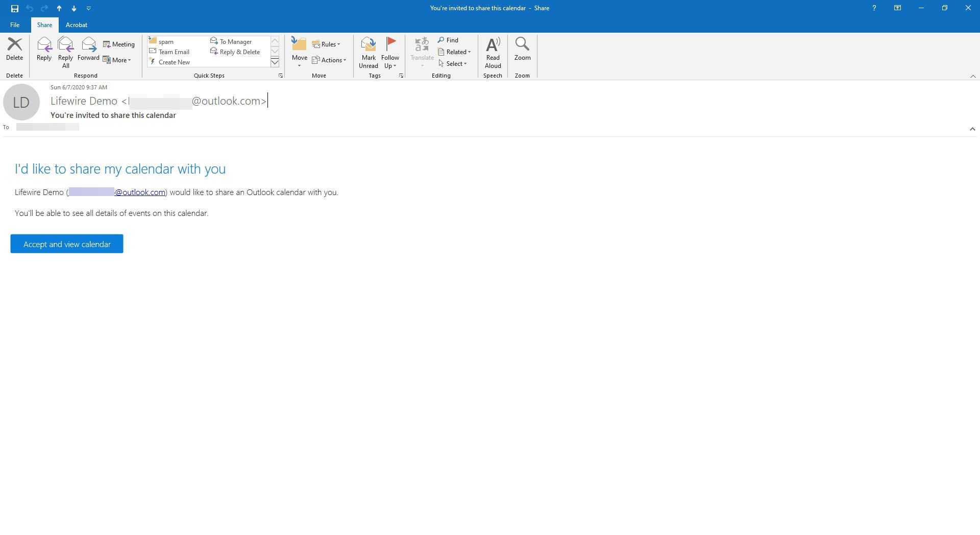980x535 pixels.
Task: Open the Manage Quick Steps dialog launcher
Action: [281, 76]
